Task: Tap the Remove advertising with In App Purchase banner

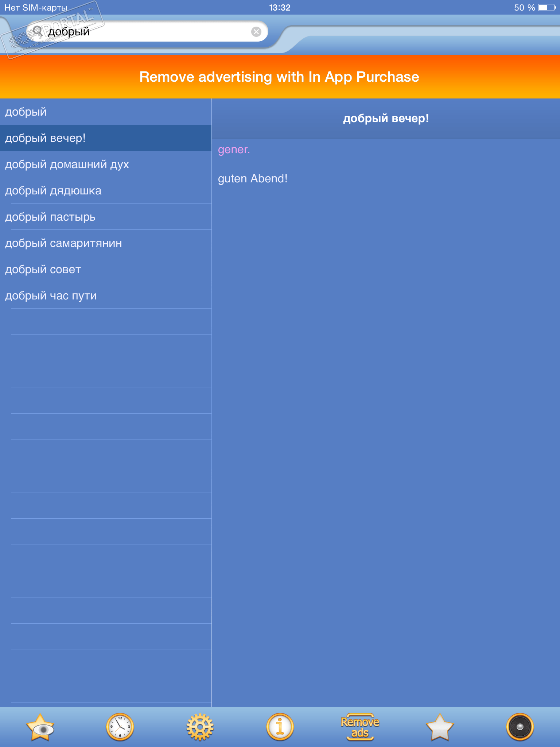Action: [280, 77]
